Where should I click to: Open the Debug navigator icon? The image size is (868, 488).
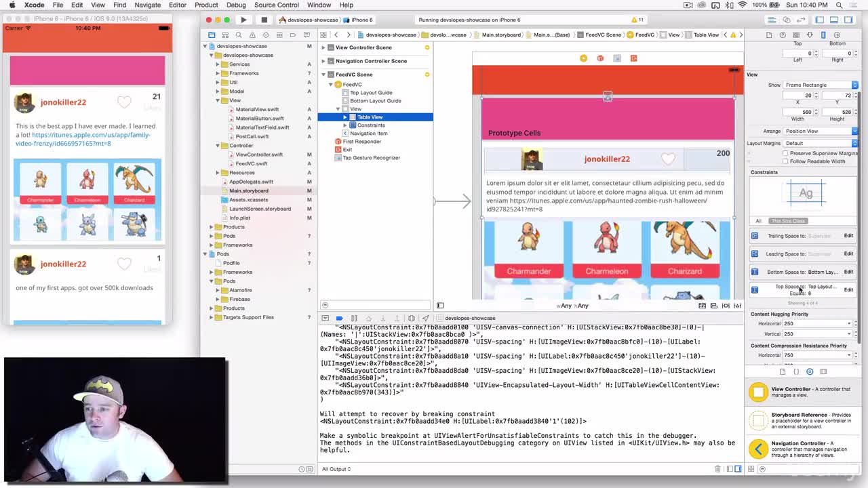click(279, 35)
